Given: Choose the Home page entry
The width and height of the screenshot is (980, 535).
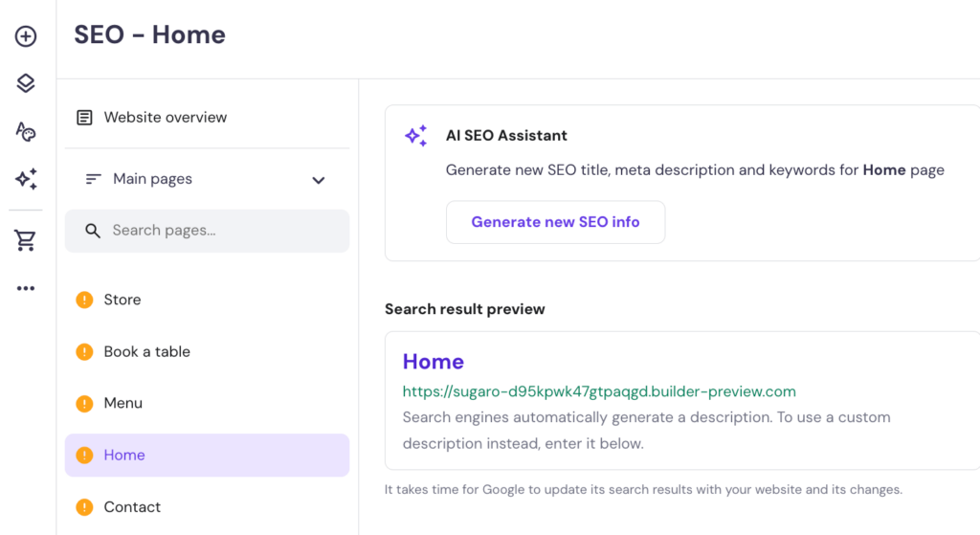Looking at the screenshot, I should point(124,456).
